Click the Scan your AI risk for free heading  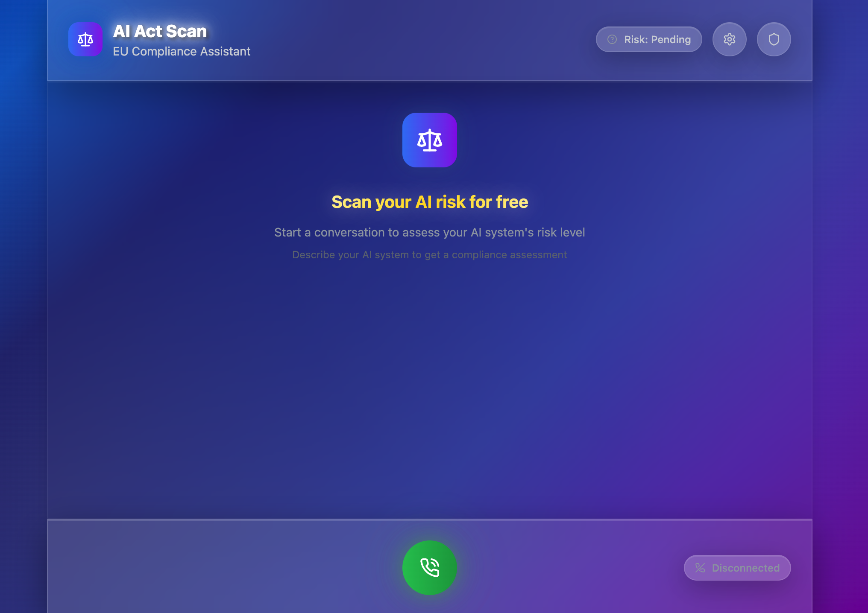(430, 202)
